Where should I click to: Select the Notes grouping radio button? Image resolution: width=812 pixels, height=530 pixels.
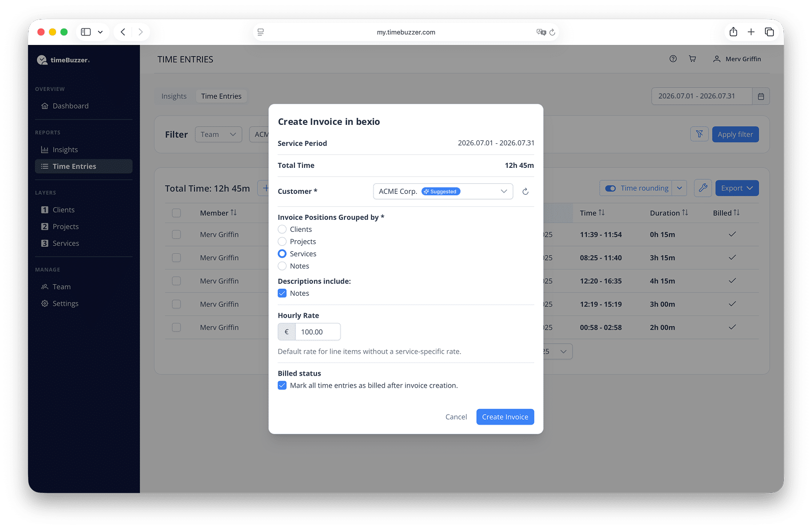point(282,266)
